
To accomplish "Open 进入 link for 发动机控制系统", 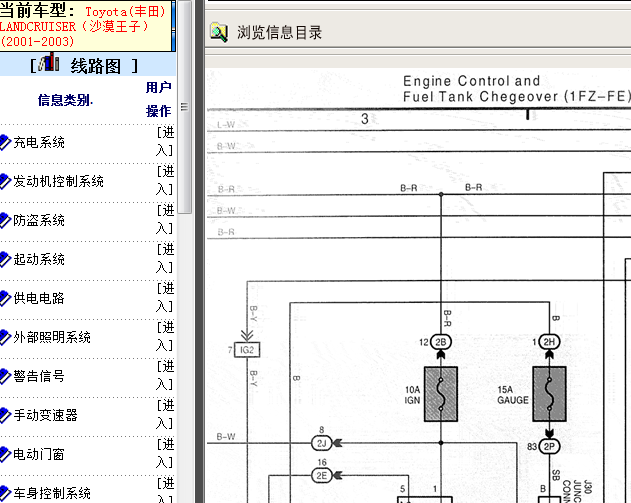I will tap(165, 181).
